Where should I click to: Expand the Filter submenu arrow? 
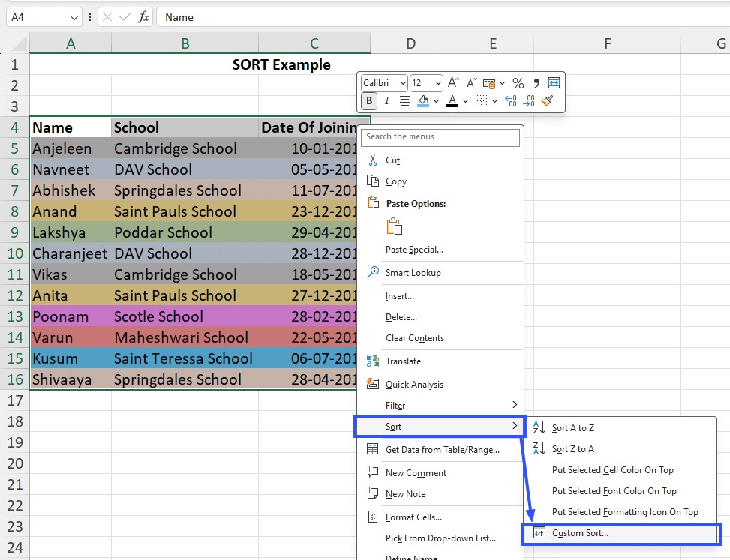tap(515, 405)
